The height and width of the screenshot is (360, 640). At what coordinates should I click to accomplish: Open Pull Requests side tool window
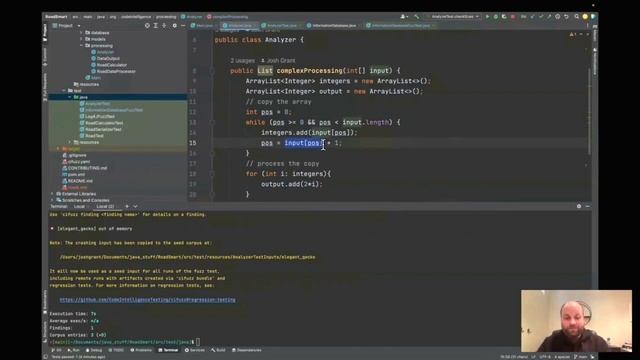[x=45, y=87]
